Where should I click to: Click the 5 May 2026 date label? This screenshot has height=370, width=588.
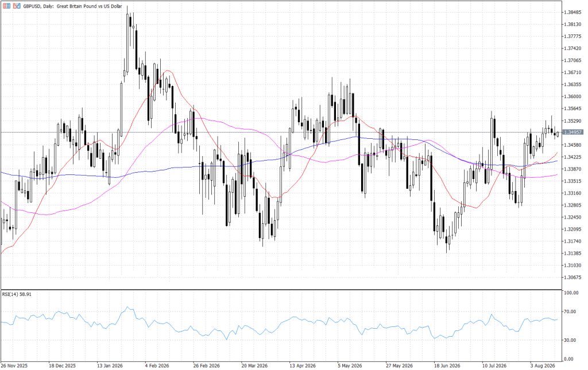[x=350, y=365]
